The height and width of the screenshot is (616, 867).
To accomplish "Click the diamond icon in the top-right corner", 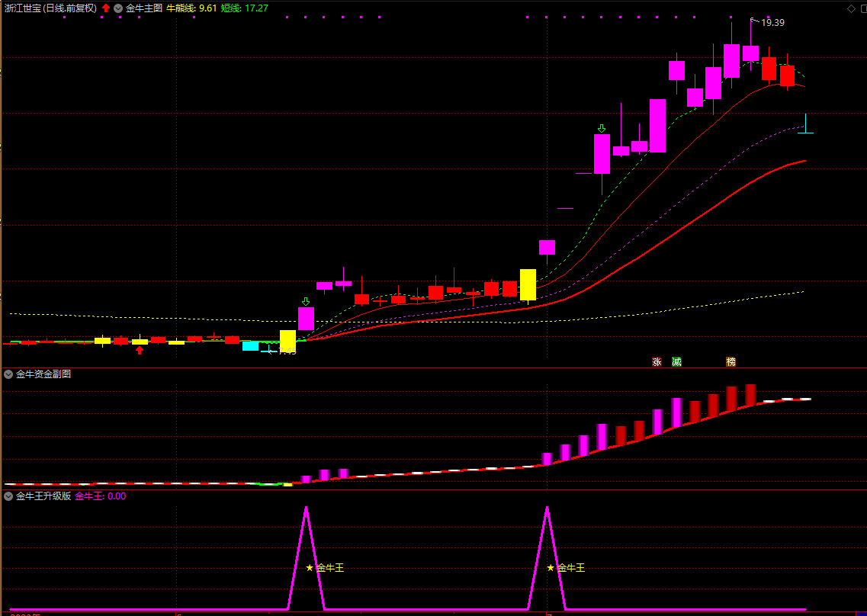I will (850, 8).
